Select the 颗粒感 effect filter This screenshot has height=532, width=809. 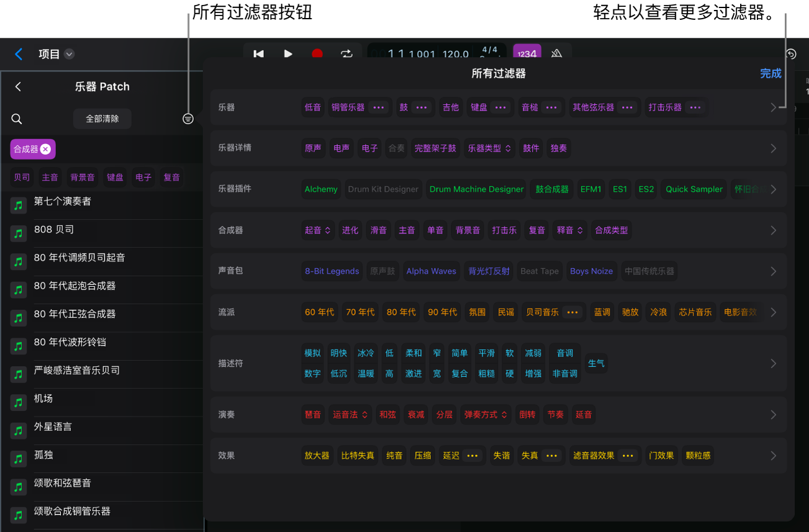(x=698, y=456)
